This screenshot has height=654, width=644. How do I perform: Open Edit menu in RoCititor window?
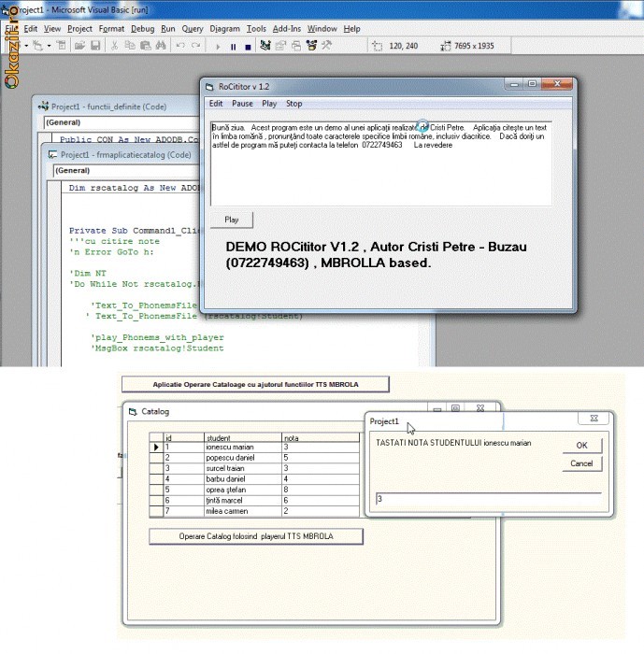click(x=216, y=104)
